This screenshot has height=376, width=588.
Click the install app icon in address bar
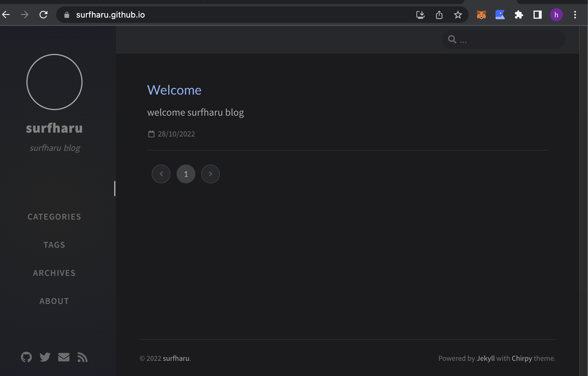[x=420, y=15]
